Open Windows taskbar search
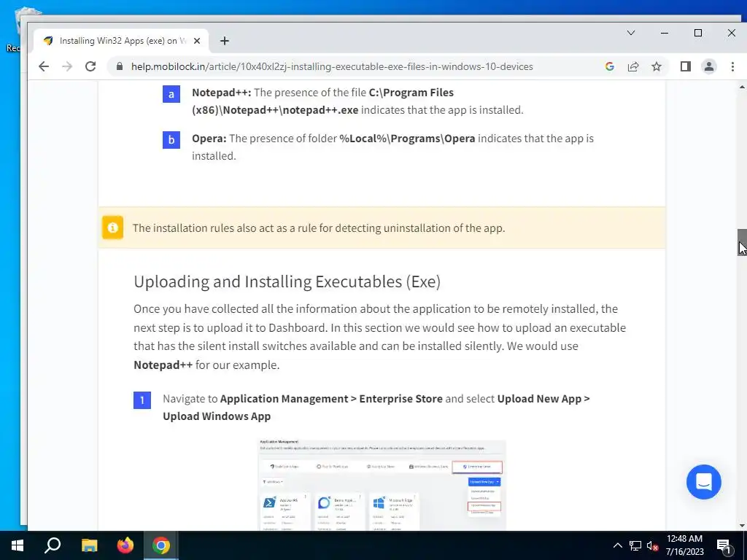This screenshot has width=747, height=560. pos(53,545)
